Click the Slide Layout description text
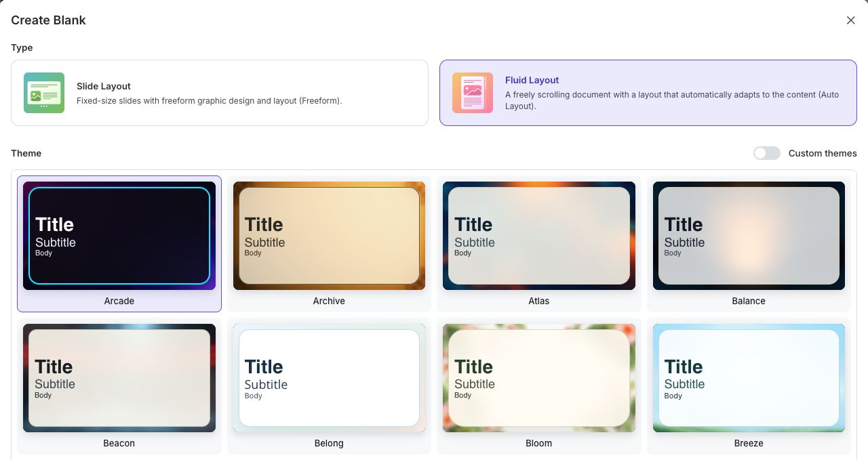This screenshot has height=460, width=868. [210, 100]
